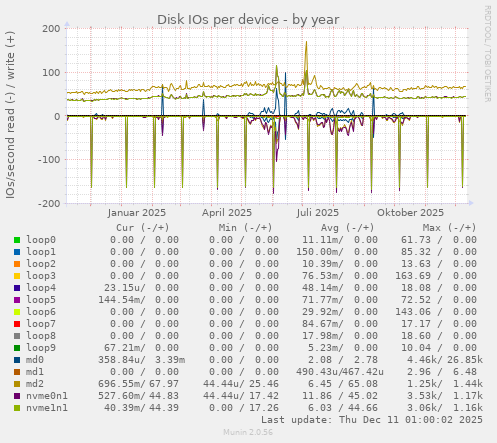This screenshot has width=497, height=443.
Task: Click the nvme1n1 olive green legend swatch
Action: [17, 408]
